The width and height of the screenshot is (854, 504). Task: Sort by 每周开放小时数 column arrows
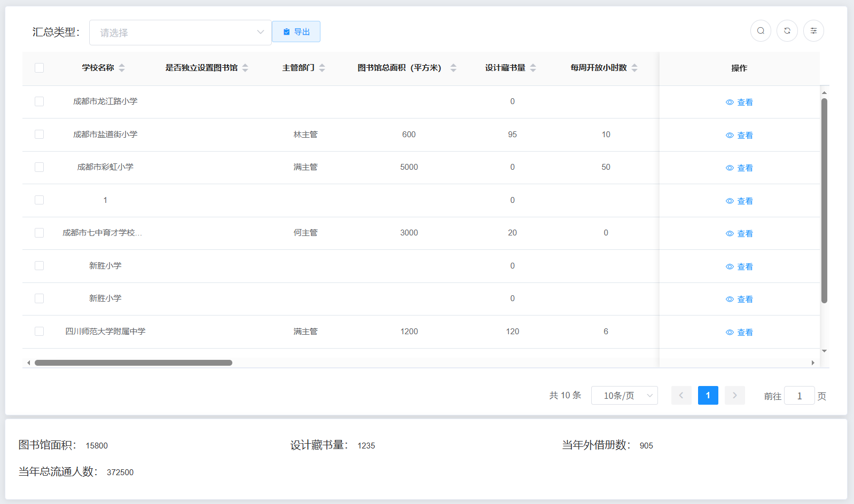click(634, 68)
